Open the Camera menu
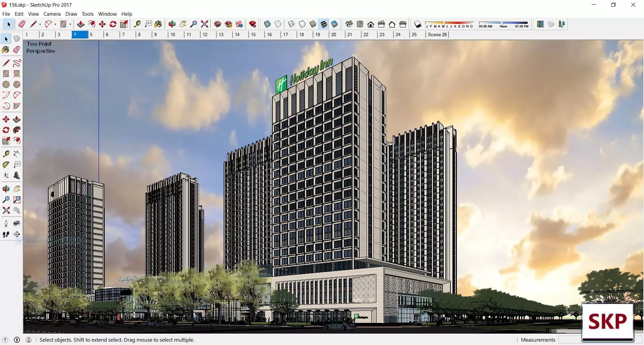The height and width of the screenshot is (345, 644). [x=52, y=14]
